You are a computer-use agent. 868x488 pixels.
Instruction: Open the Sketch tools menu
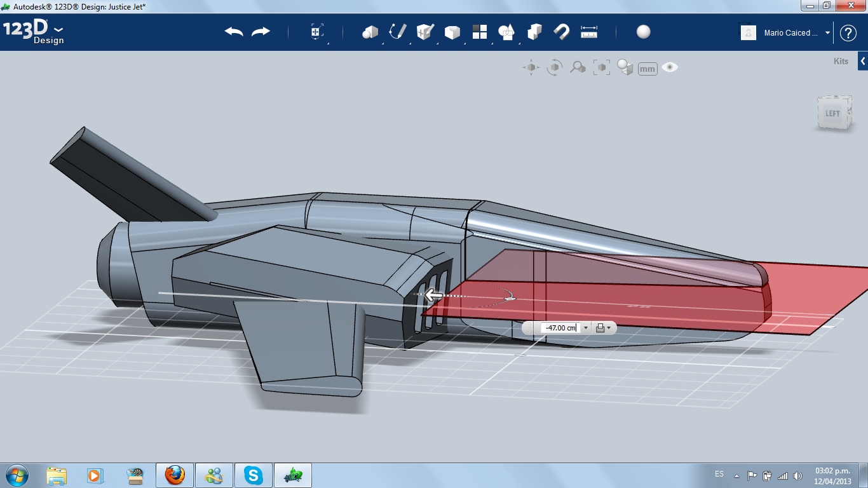coord(398,32)
